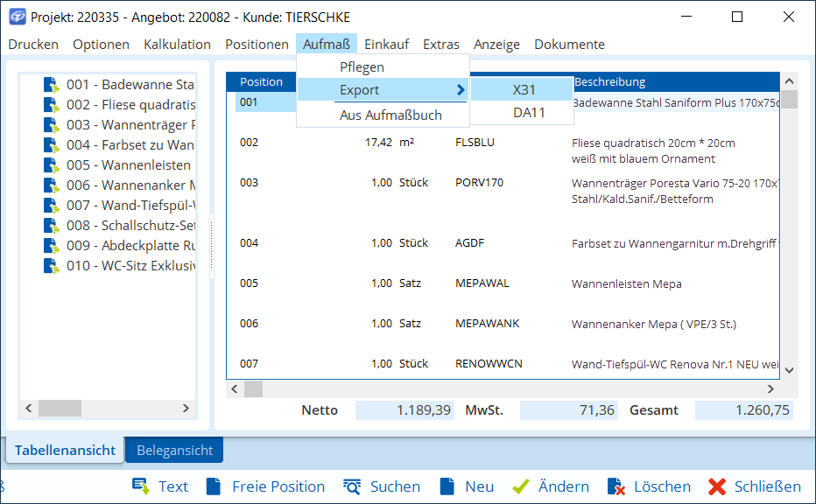This screenshot has width=816, height=504.
Task: Switch to Belegansicht tab
Action: pyautogui.click(x=174, y=450)
